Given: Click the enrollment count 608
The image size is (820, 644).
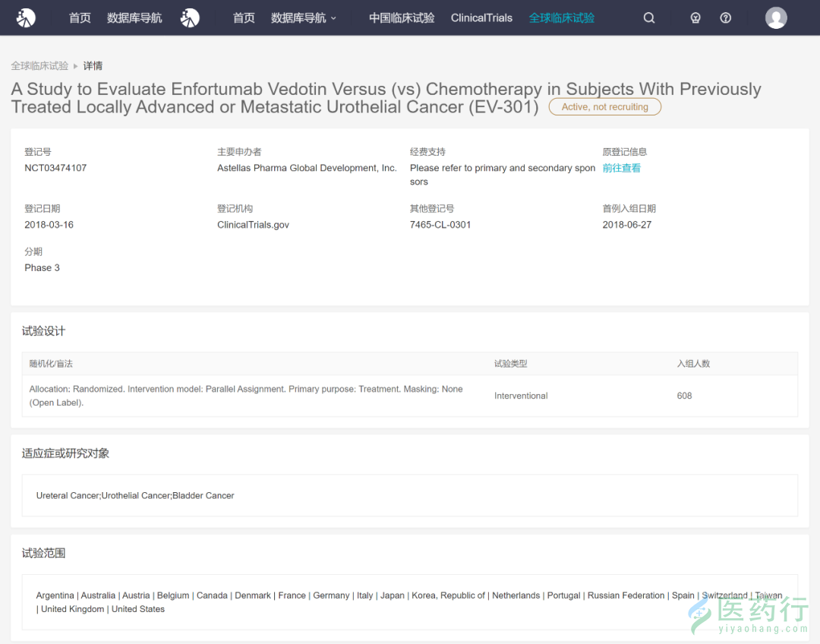Looking at the screenshot, I should (684, 396).
